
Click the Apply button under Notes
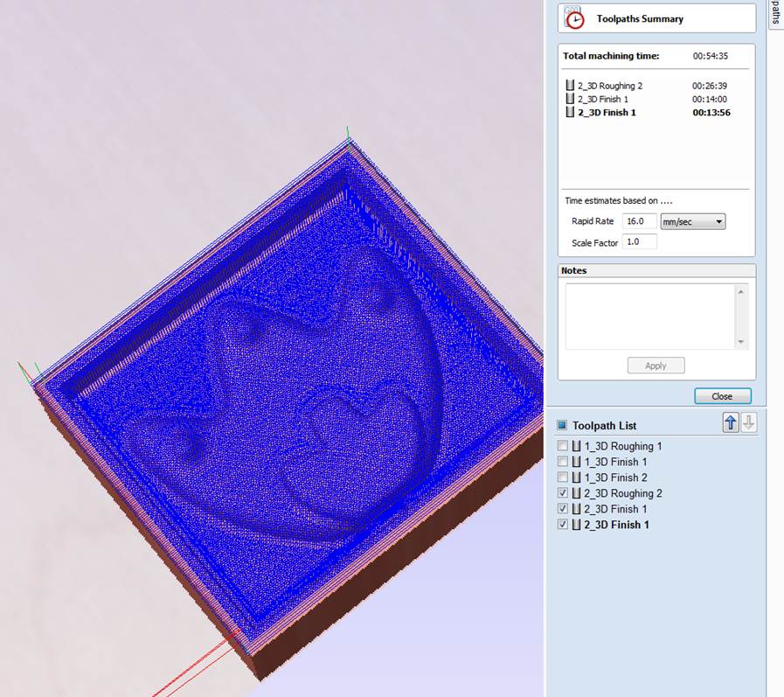pos(656,366)
